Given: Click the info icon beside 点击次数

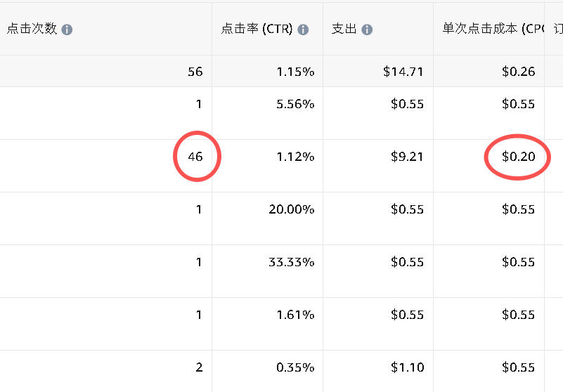Looking at the screenshot, I should [x=67, y=30].
